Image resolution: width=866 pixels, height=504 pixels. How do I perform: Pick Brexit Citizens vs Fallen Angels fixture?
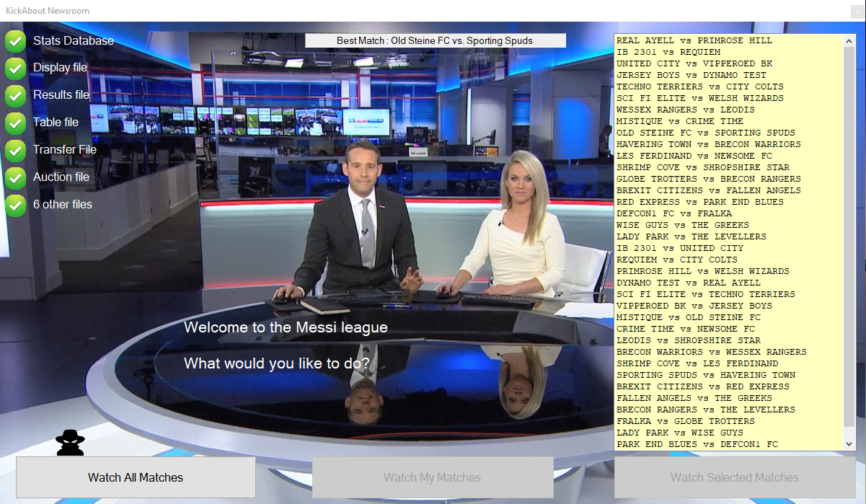point(708,190)
